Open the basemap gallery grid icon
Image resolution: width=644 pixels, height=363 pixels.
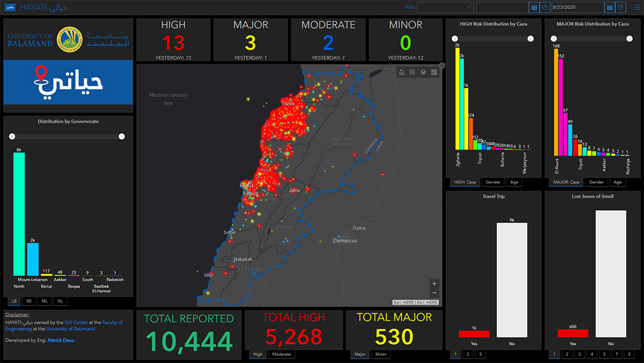[434, 72]
